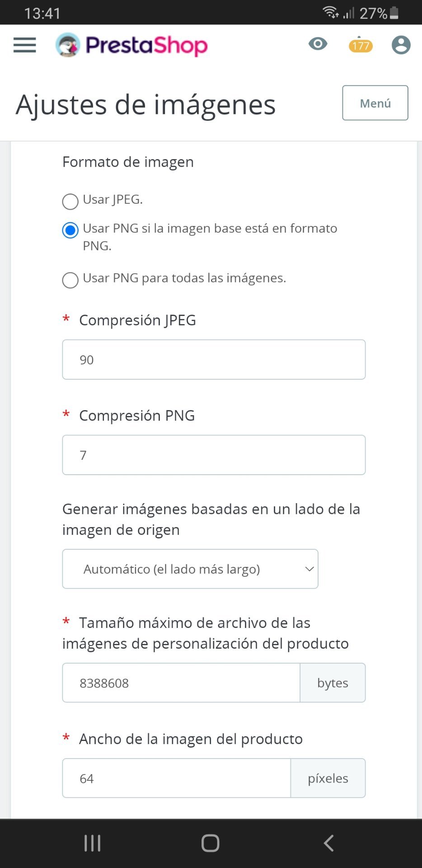Click the Menú button
Image resolution: width=422 pixels, height=868 pixels.
click(x=375, y=103)
